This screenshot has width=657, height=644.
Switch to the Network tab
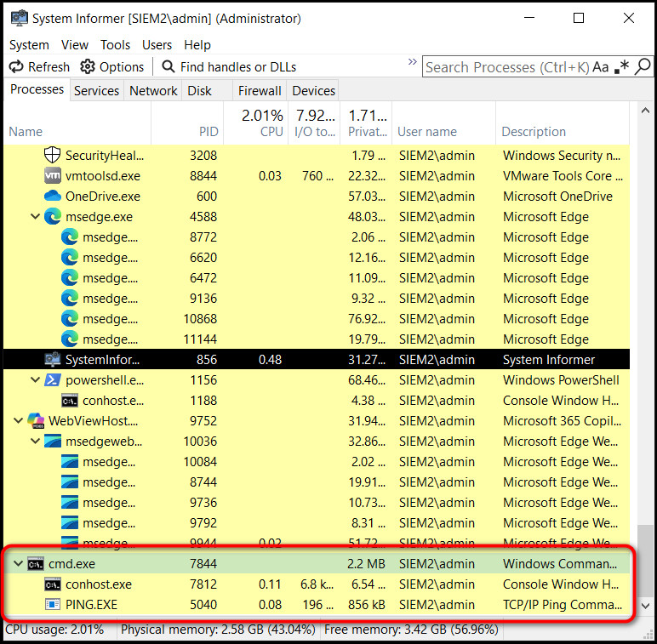coord(153,90)
